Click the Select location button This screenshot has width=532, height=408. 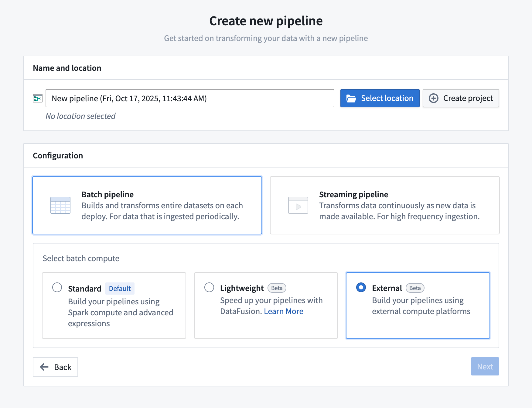(380, 98)
